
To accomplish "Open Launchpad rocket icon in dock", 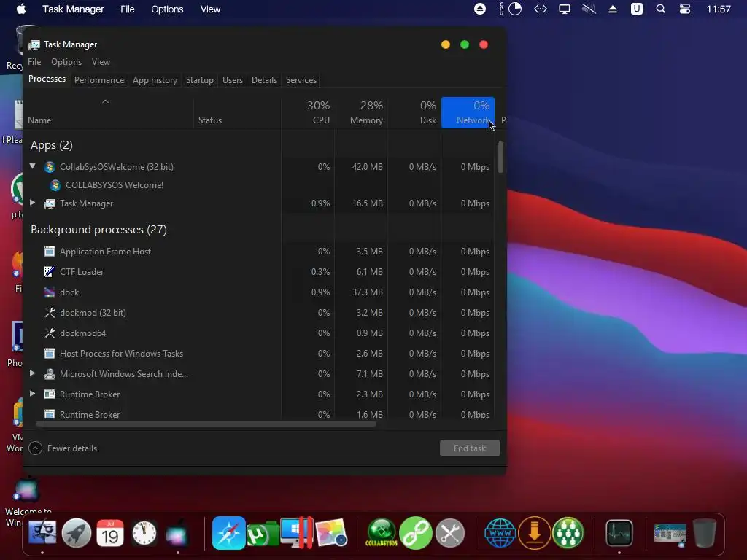I will coord(76,533).
